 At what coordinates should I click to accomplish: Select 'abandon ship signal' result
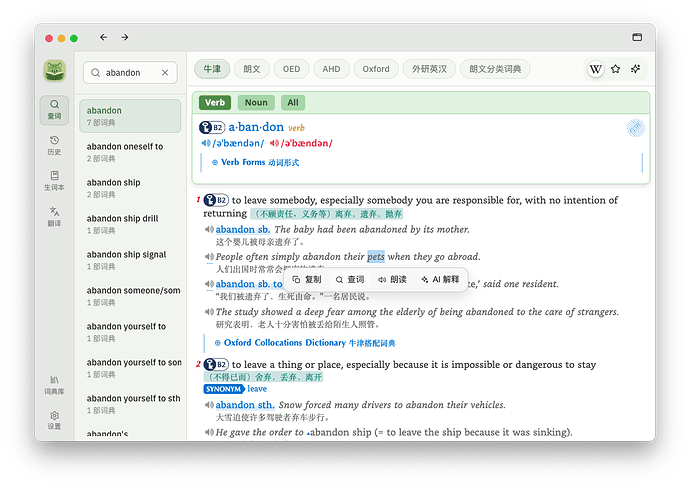click(x=130, y=260)
